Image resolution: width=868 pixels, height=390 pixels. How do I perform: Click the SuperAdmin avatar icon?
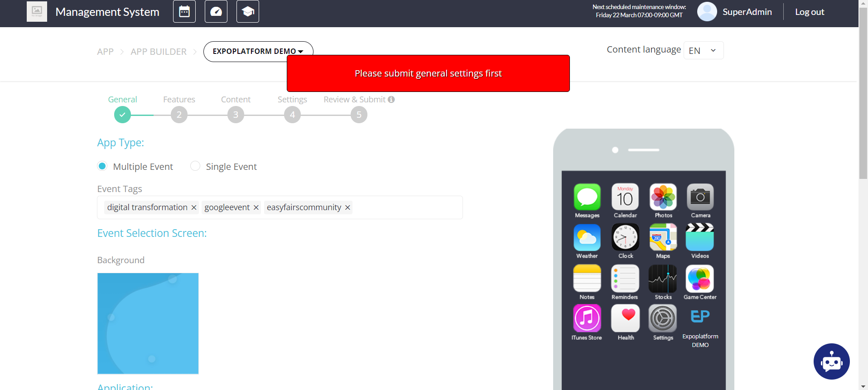point(707,12)
